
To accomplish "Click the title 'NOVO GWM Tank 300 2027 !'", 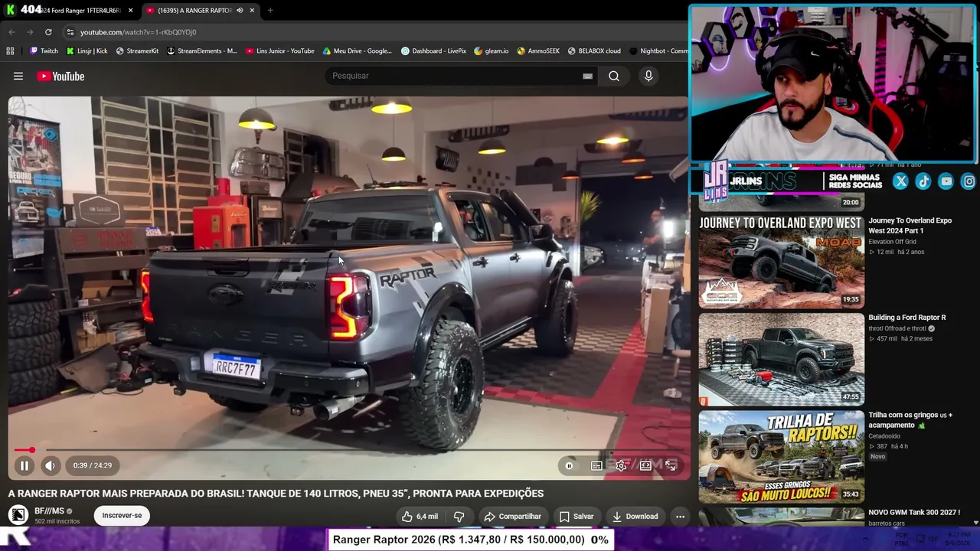I will click(x=914, y=513).
